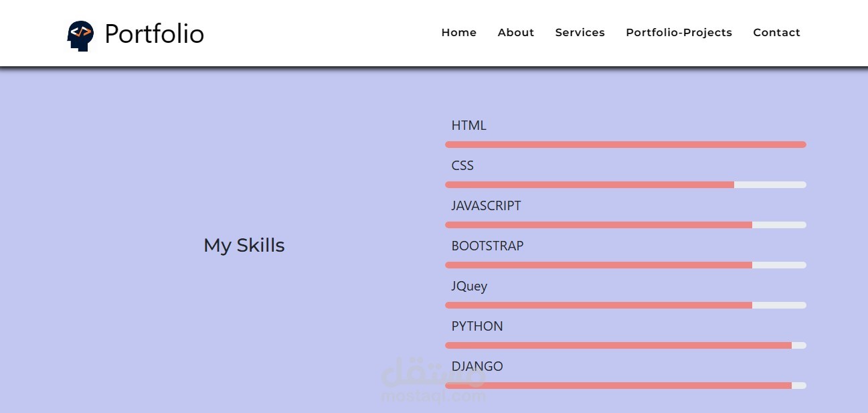The width and height of the screenshot is (868, 413).
Task: Click the CSS skill label
Action: (x=462, y=165)
